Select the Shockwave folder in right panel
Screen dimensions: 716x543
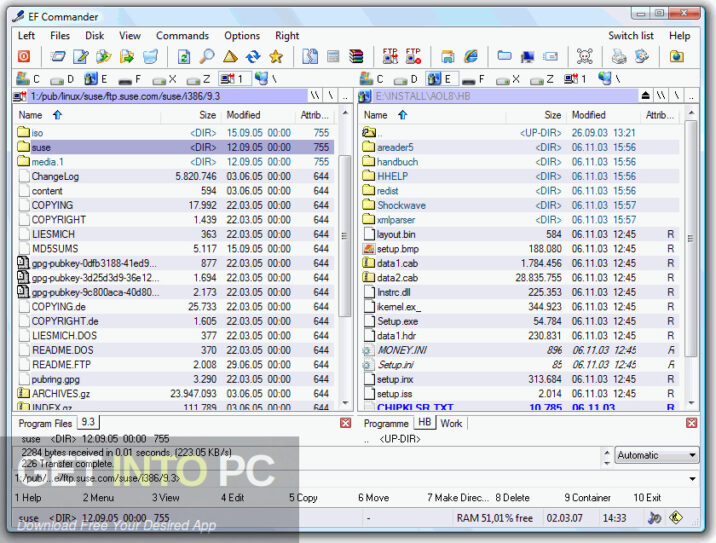[x=520, y=205]
